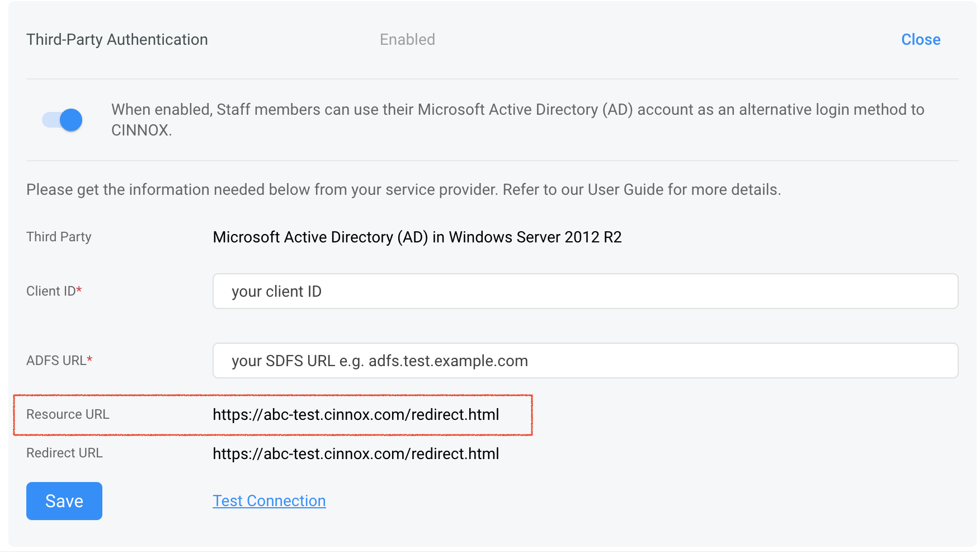Click the Third-Party Authentication heading
Image resolution: width=980 pixels, height=552 pixels.
click(x=117, y=40)
